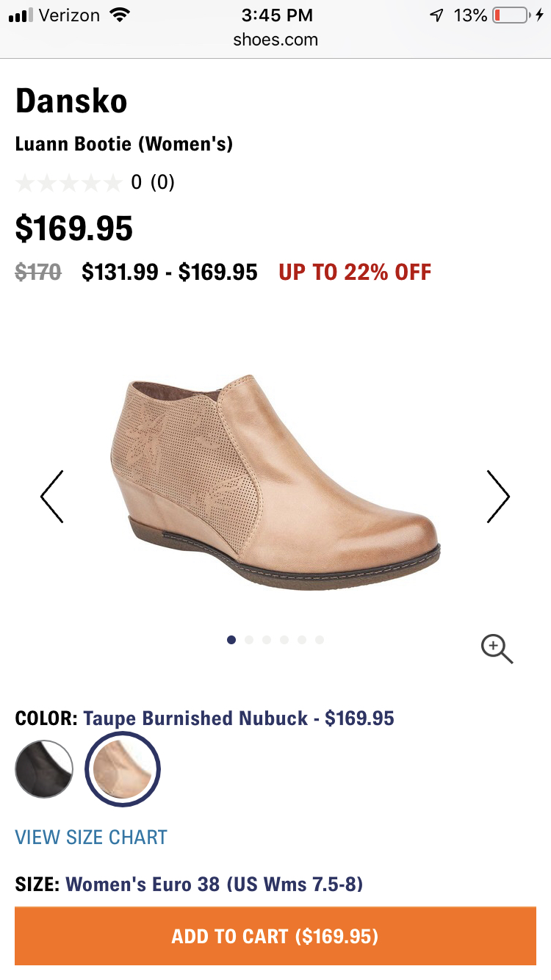Tap the Luann Bootie product photo
The width and height of the screenshot is (551, 980).
(275, 481)
